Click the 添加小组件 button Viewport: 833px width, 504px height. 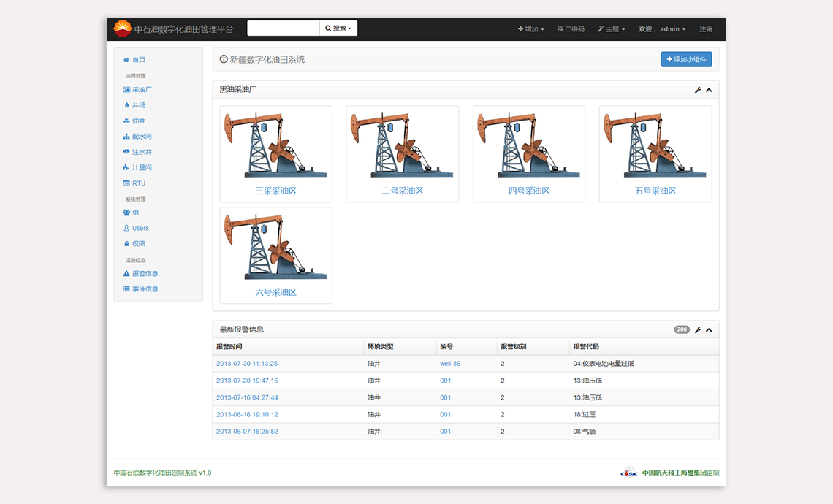tap(686, 59)
